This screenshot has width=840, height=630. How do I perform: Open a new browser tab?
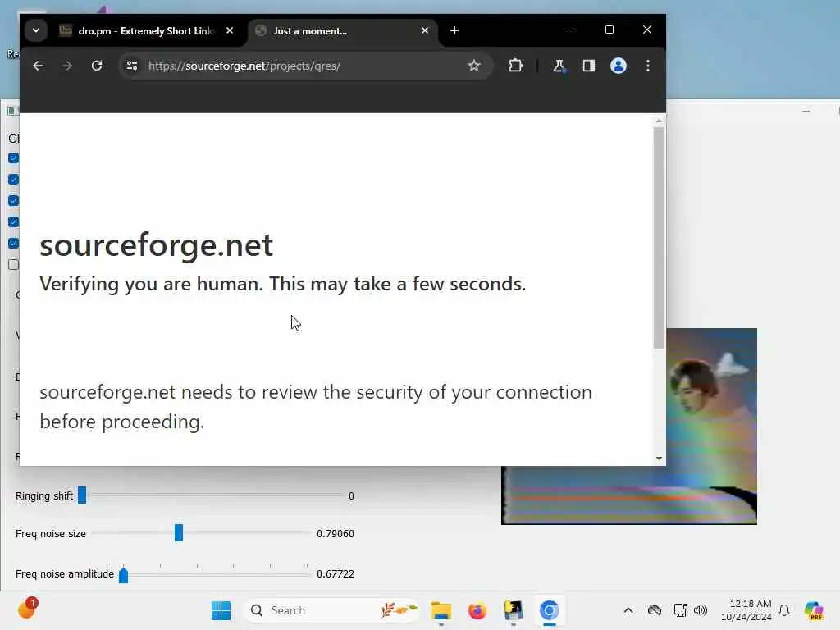[x=454, y=30]
